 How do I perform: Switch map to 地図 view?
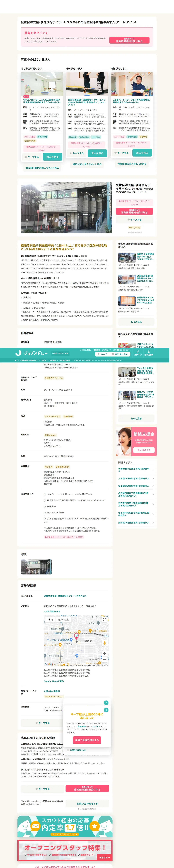click(x=50, y=620)
